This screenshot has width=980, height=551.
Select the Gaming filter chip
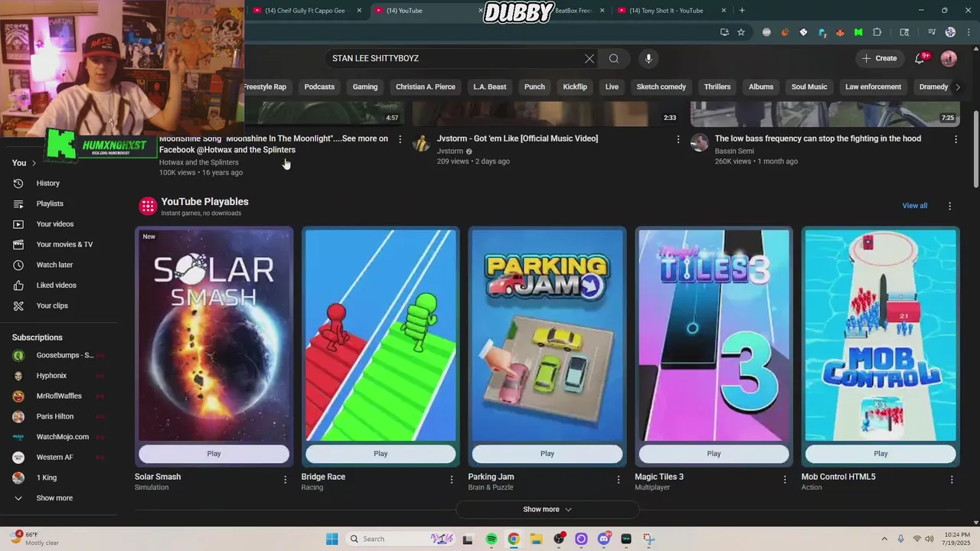pos(365,86)
